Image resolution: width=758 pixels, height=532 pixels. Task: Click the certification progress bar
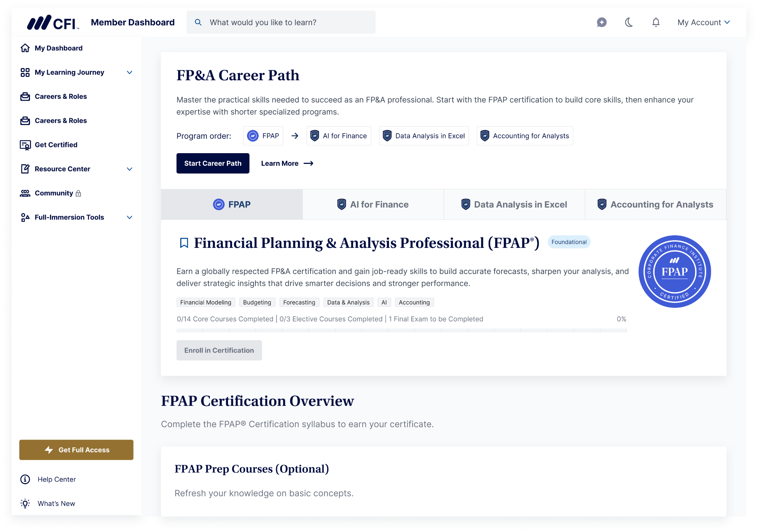pyautogui.click(x=402, y=330)
